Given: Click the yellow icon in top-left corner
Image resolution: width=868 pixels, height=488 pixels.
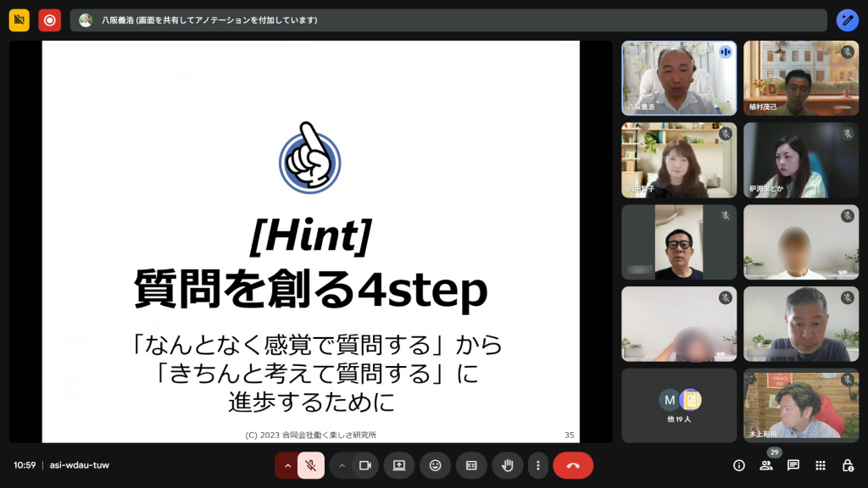Looking at the screenshot, I should point(19,20).
